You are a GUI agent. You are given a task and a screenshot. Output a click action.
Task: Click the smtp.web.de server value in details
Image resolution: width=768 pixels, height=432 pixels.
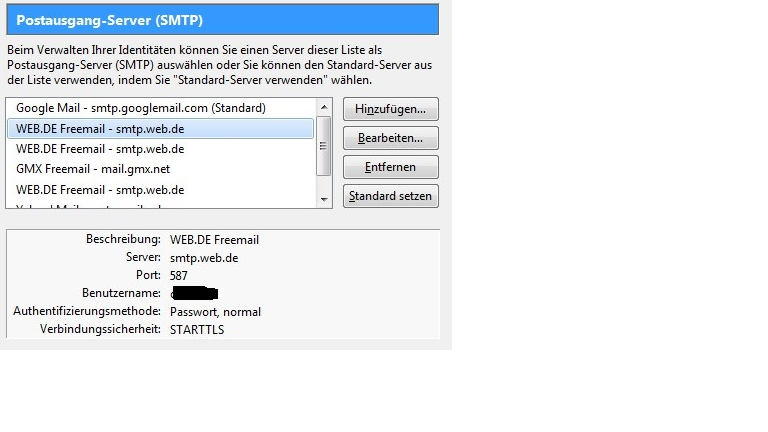(204, 258)
